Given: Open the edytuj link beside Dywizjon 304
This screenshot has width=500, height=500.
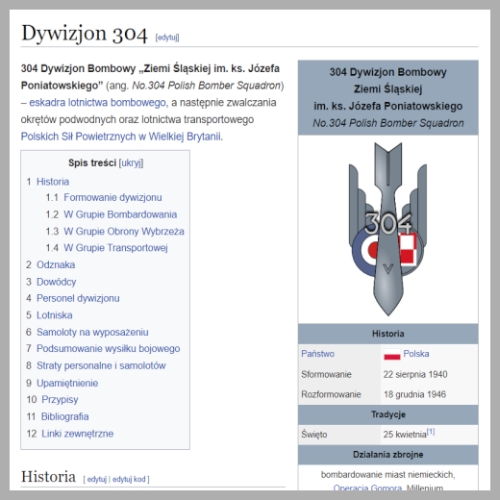Looking at the screenshot, I should point(167,37).
